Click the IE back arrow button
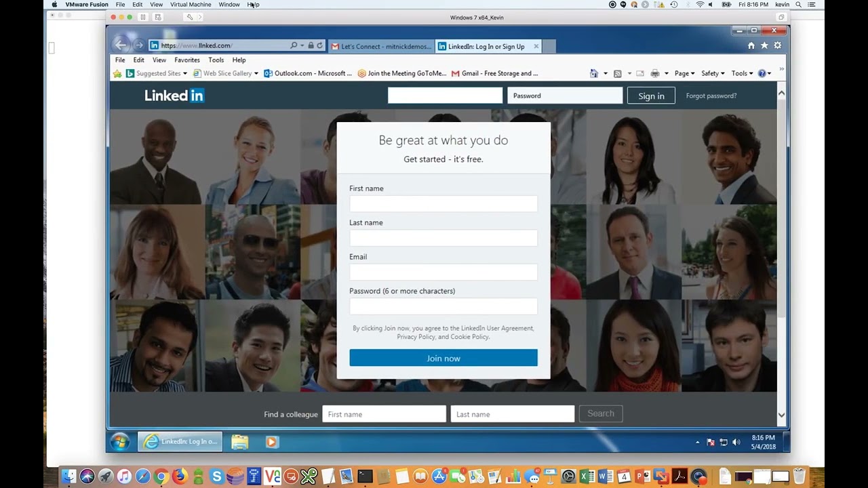This screenshot has height=488, width=868. tap(121, 45)
